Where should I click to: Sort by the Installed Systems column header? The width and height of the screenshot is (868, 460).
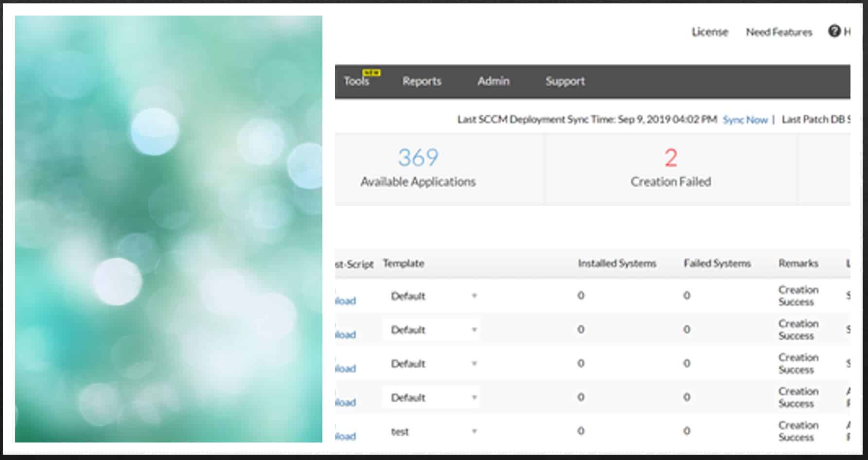point(617,264)
